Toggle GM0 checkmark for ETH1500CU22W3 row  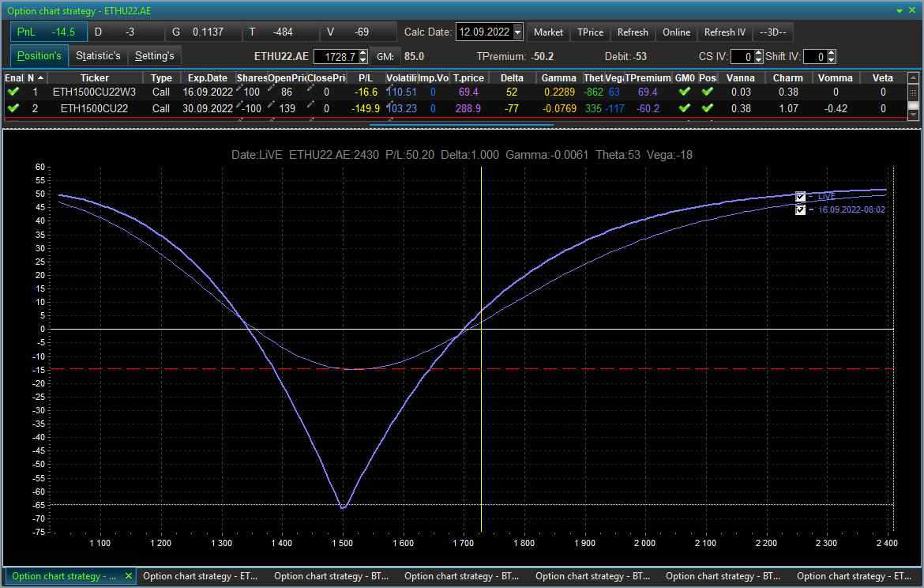pos(684,92)
